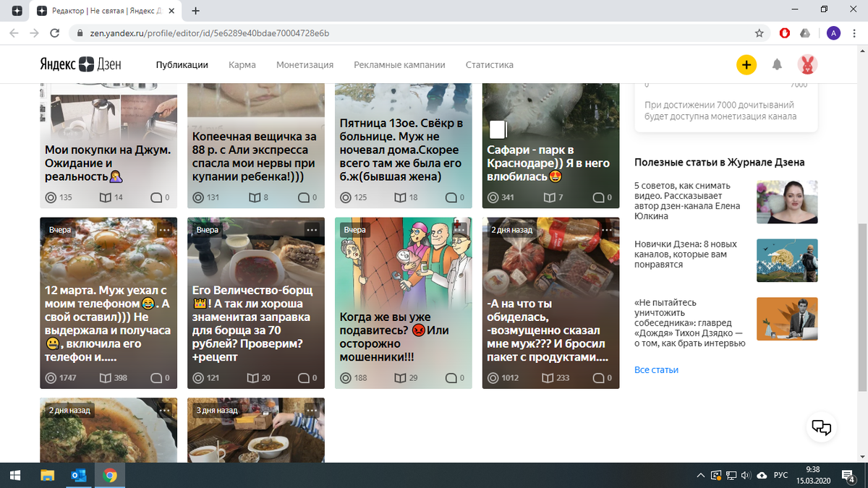
Task: Click the red Opera-like extension icon
Action: pyautogui.click(x=785, y=33)
